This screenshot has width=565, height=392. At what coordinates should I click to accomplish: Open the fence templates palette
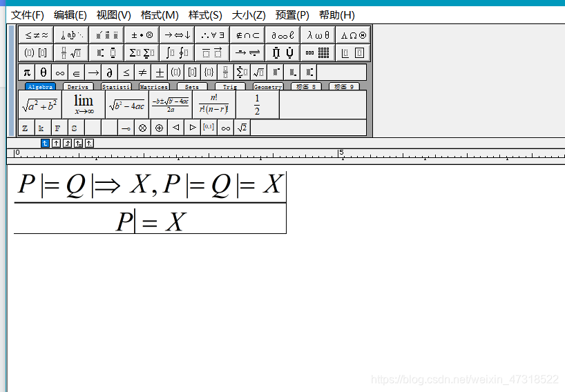[x=36, y=53]
